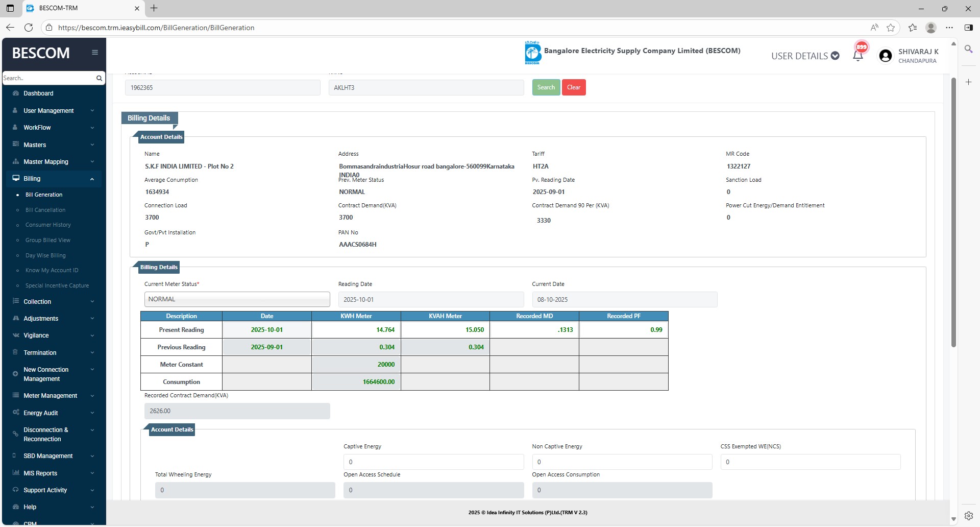Open Consumer History in Billing menu
980x527 pixels.
coord(48,225)
